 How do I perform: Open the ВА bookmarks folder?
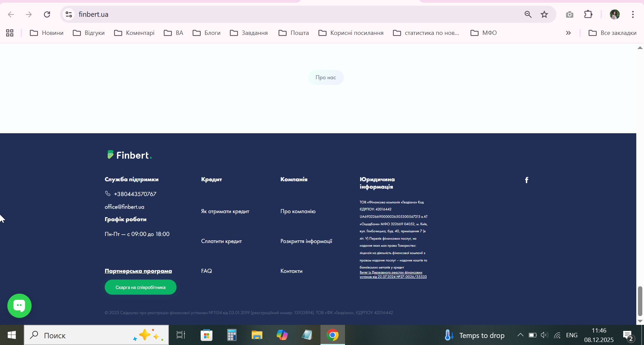point(174,33)
